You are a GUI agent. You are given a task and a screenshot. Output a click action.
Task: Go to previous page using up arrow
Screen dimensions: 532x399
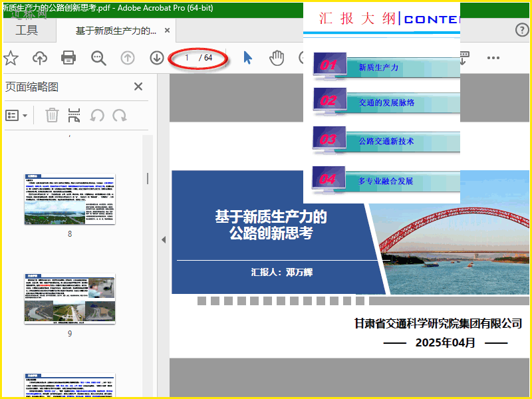coord(128,58)
